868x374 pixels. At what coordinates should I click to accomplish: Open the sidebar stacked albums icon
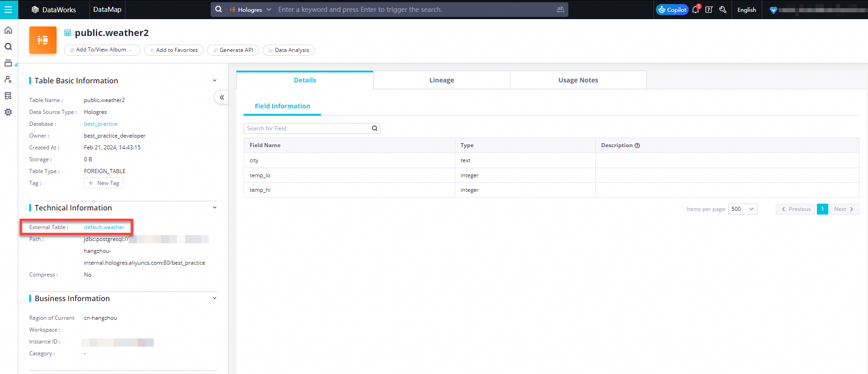8,63
